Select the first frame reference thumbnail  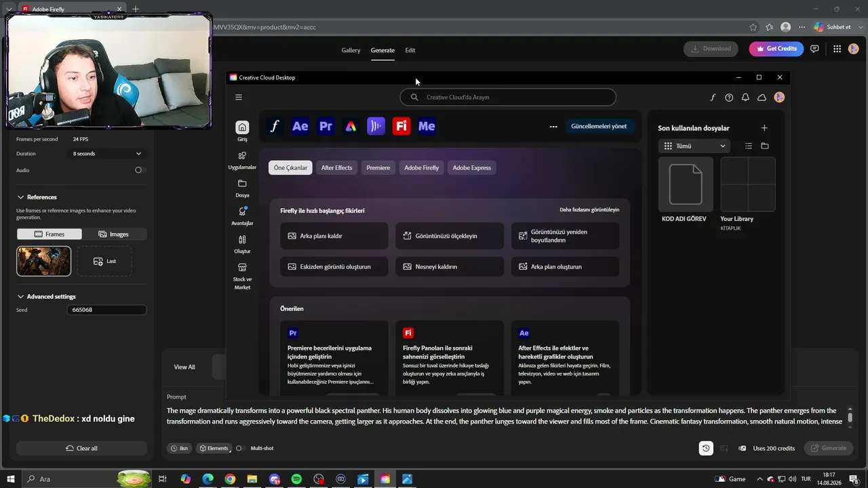[x=43, y=261]
